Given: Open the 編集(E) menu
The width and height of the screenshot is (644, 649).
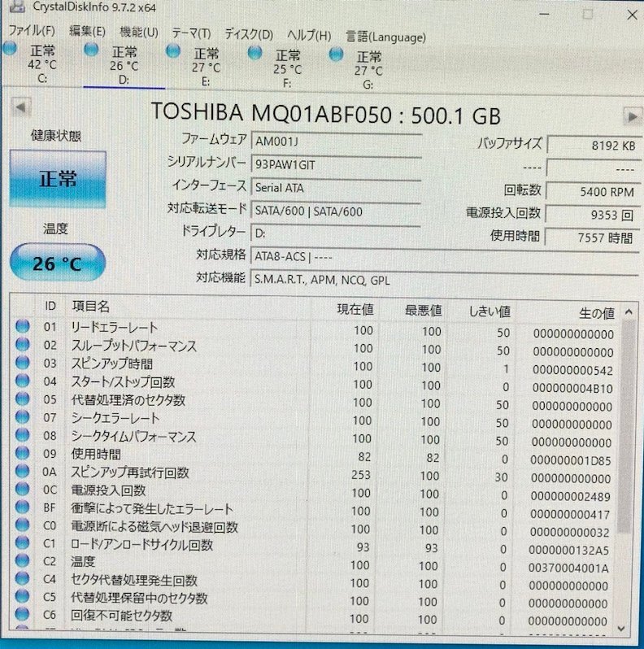Looking at the screenshot, I should [x=87, y=31].
